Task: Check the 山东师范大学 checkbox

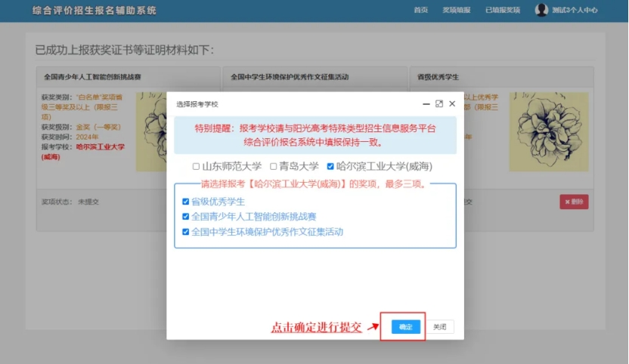Action: 196,166
